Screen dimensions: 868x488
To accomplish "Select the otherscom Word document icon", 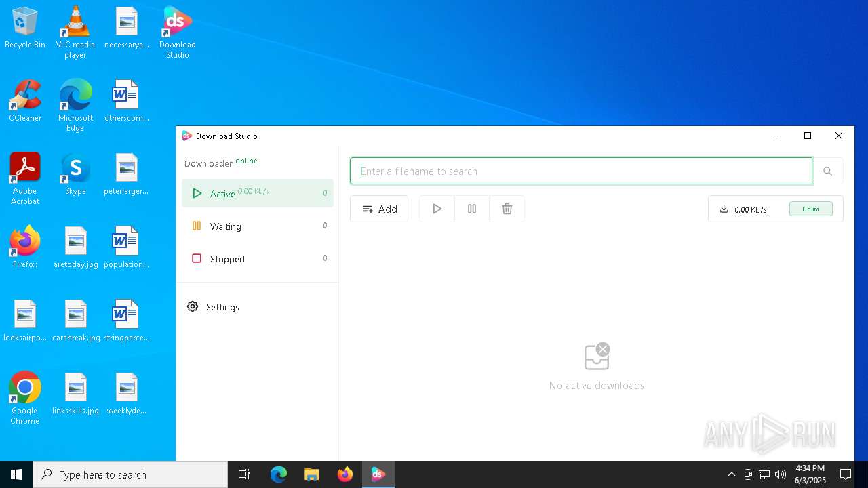I will pyautogui.click(x=126, y=102).
